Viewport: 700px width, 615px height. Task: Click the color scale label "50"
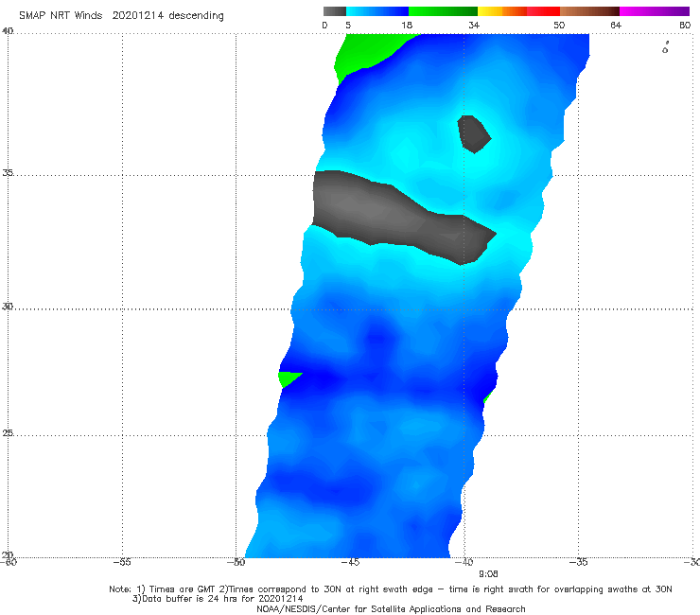tap(559, 26)
